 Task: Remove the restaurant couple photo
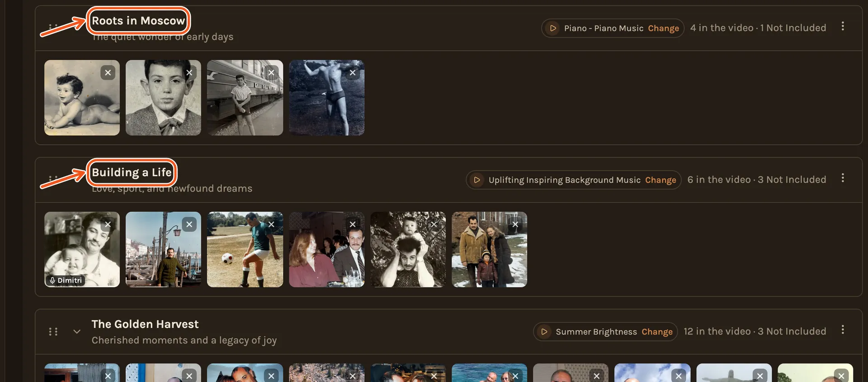pyautogui.click(x=353, y=224)
